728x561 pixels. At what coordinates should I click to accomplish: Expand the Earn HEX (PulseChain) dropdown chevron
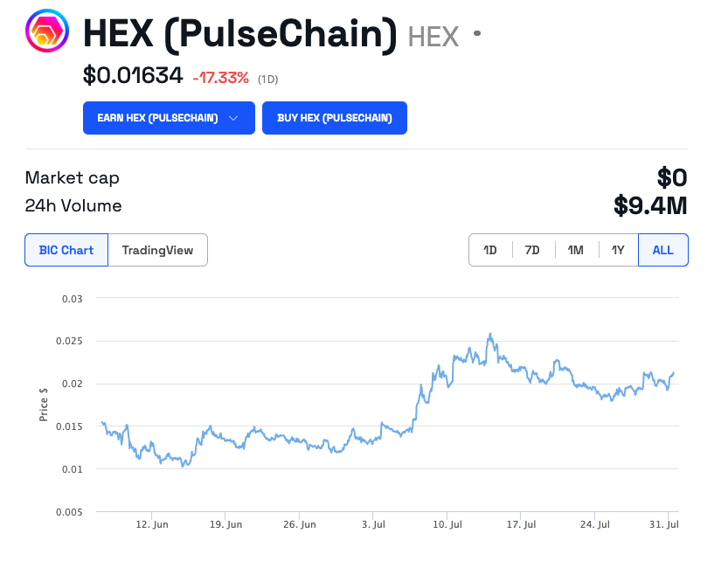coord(233,118)
